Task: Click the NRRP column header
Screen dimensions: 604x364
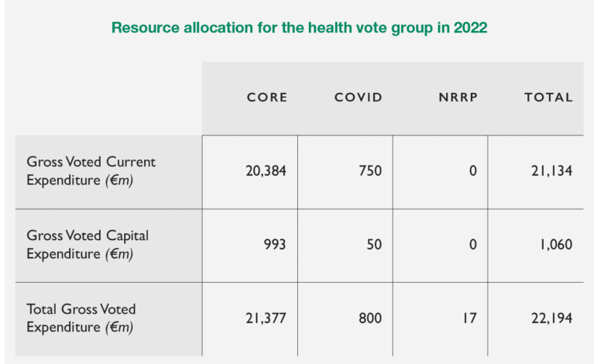Action: (x=457, y=98)
